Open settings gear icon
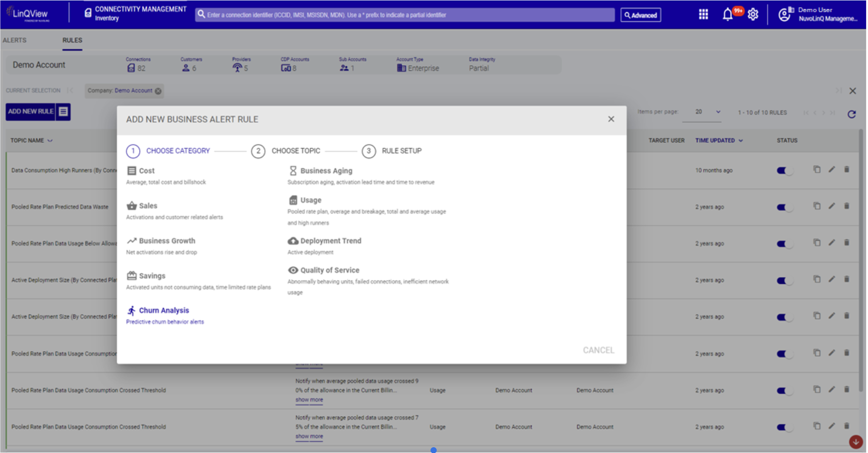 pyautogui.click(x=753, y=15)
